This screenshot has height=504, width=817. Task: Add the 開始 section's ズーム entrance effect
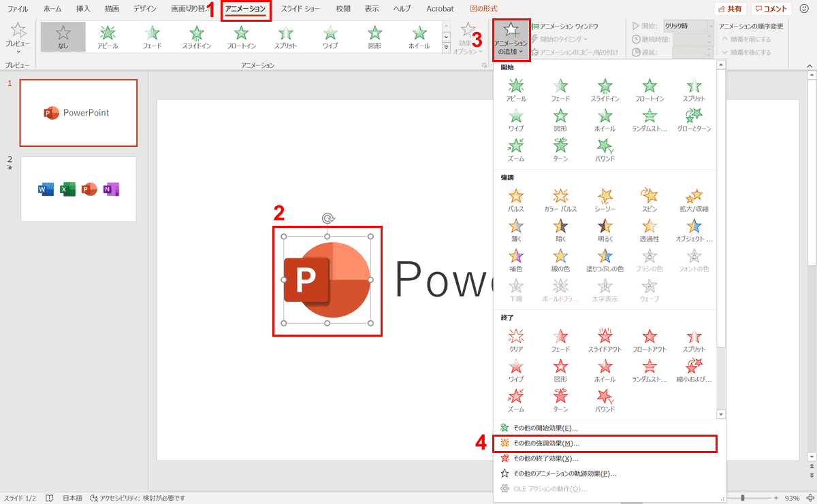click(x=516, y=149)
